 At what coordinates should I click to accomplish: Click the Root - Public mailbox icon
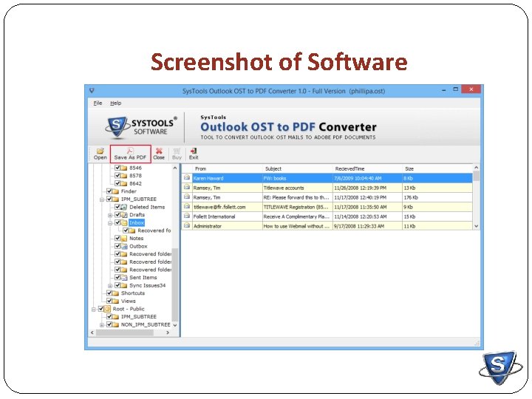[107, 309]
